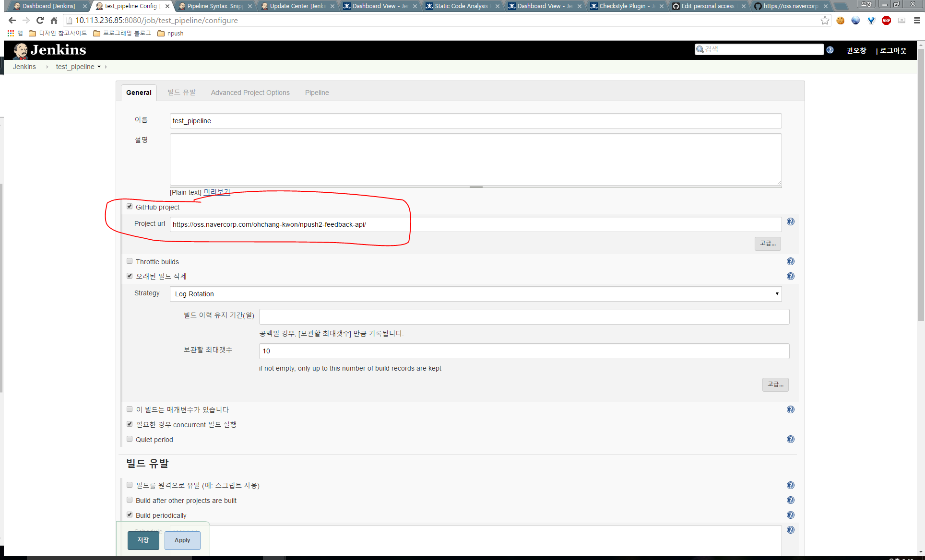Open the Chrome menu button
Image resolution: width=925 pixels, height=560 pixels.
coord(916,20)
